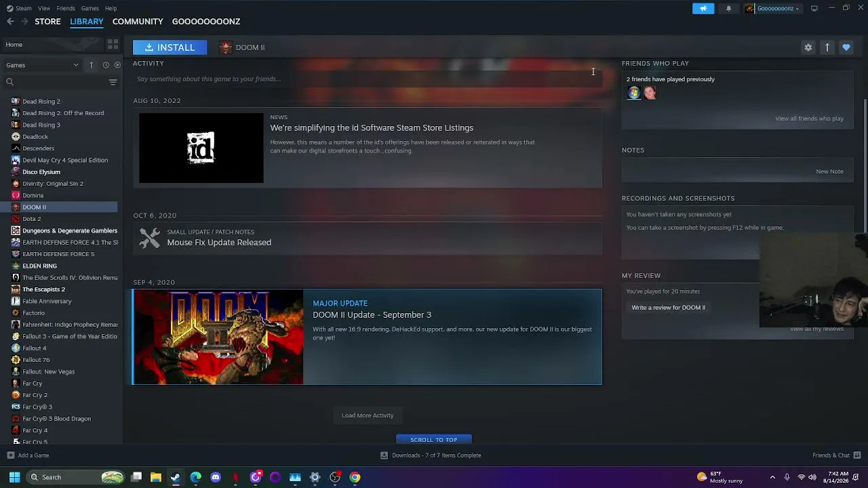Screen dimensions: 868x488
Task: Open the DOOM II Update September 3 artwork
Action: click(218, 337)
